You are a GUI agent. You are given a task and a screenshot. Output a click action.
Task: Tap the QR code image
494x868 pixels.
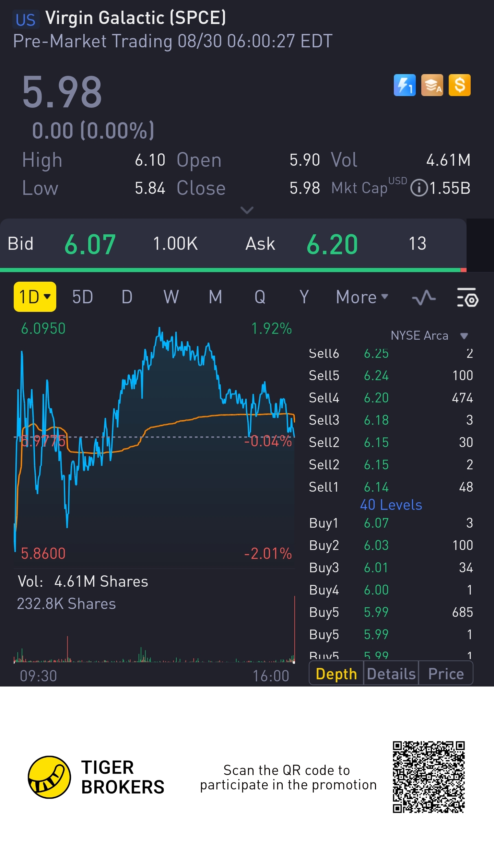tap(429, 777)
